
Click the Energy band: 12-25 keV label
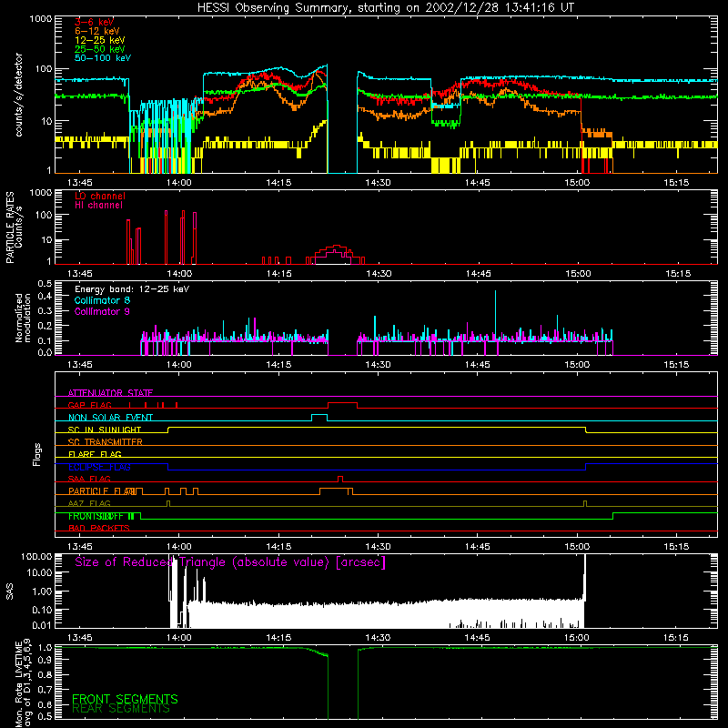(132, 289)
